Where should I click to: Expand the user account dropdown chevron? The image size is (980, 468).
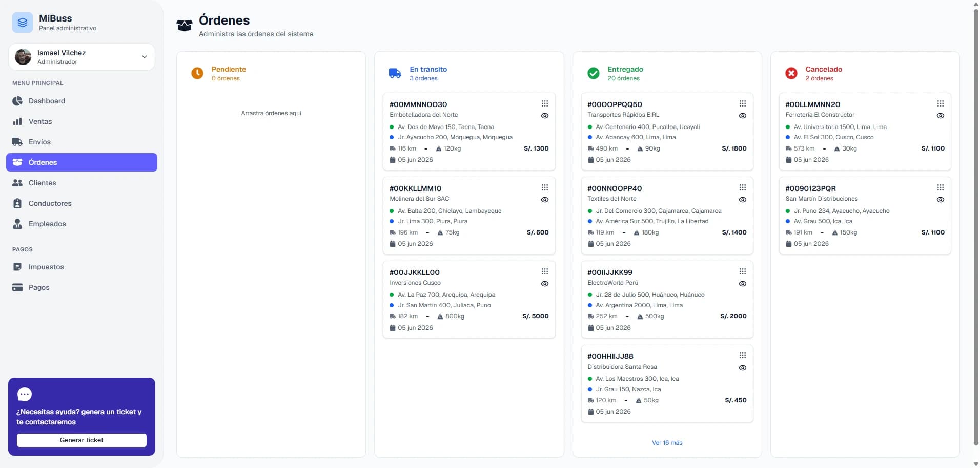[145, 57]
